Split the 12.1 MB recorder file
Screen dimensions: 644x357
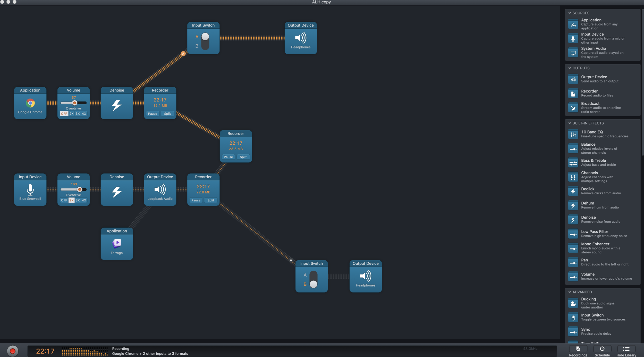coord(167,114)
